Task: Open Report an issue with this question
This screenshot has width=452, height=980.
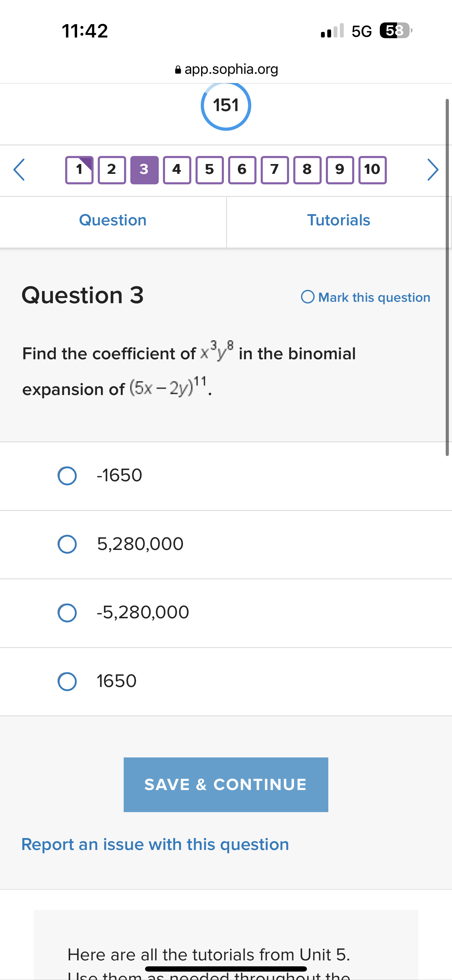Action: (155, 844)
